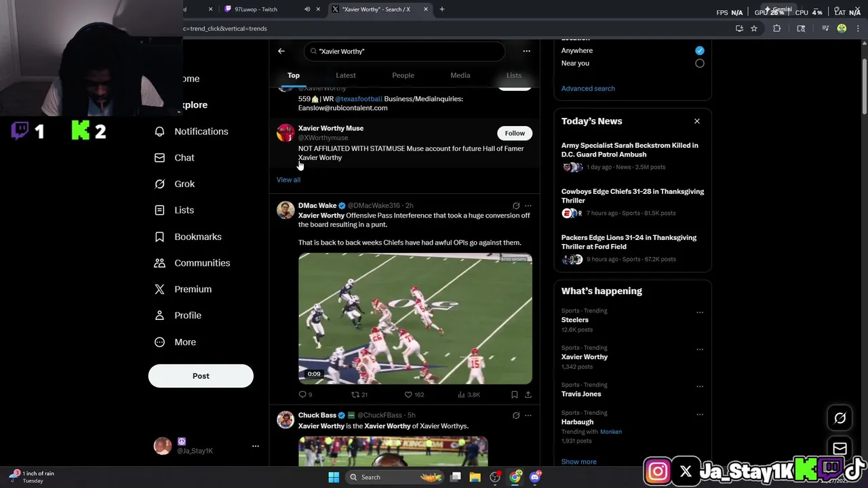Open Bookmarks icon in sidebar
The width and height of the screenshot is (868, 488).
tap(159, 237)
